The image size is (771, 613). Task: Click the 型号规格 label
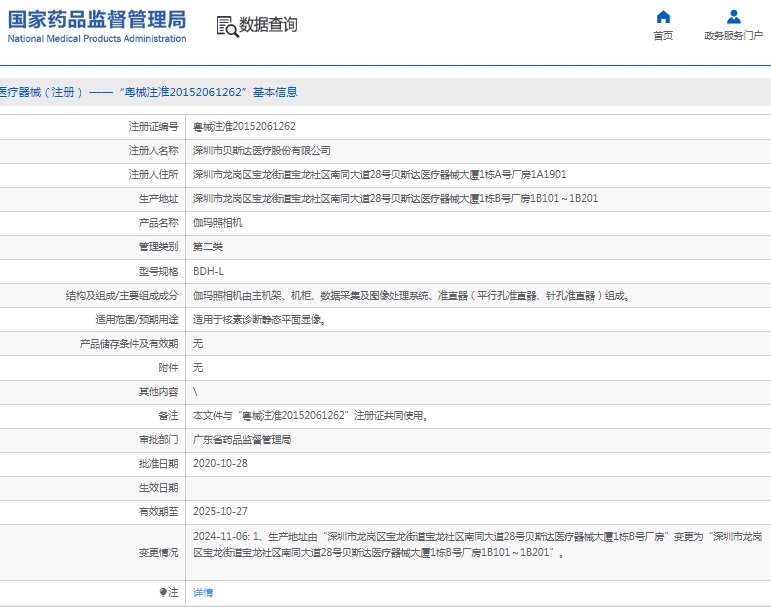tap(158, 271)
